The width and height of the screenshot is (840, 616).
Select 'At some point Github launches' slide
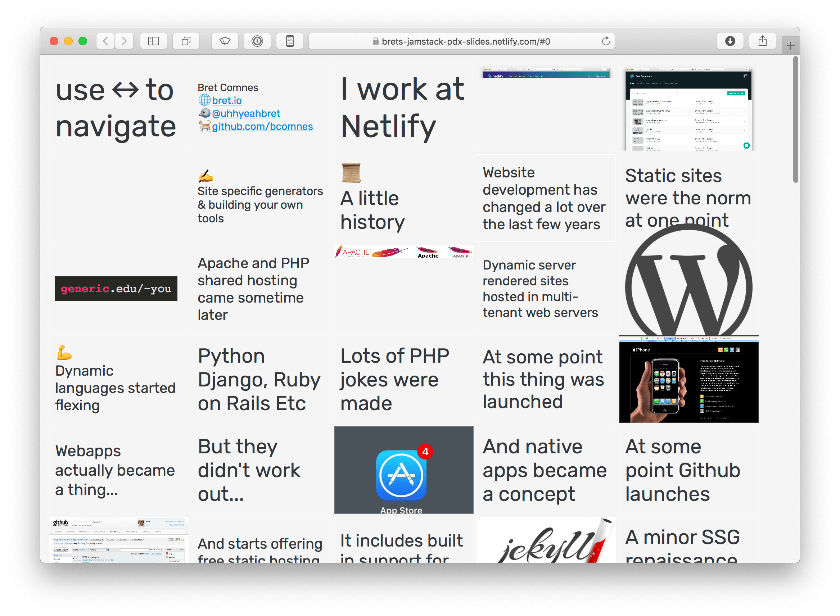688,470
